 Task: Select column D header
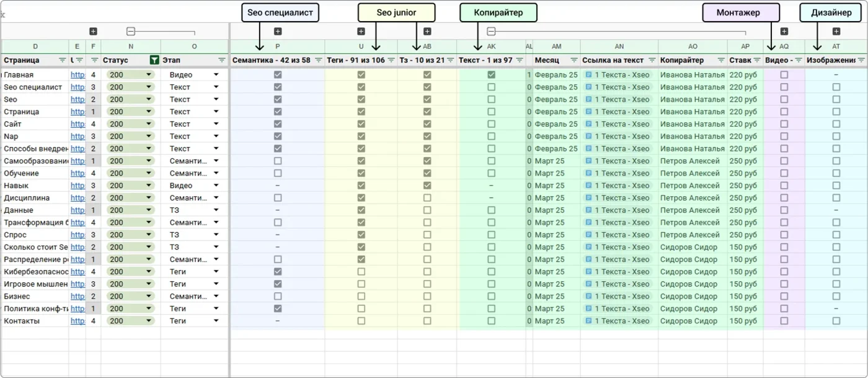pos(35,47)
